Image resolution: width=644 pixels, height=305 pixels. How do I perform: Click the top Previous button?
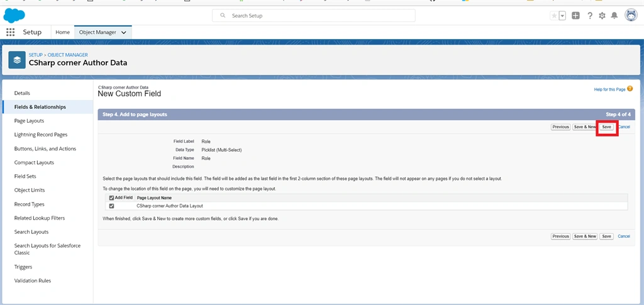[x=560, y=127]
